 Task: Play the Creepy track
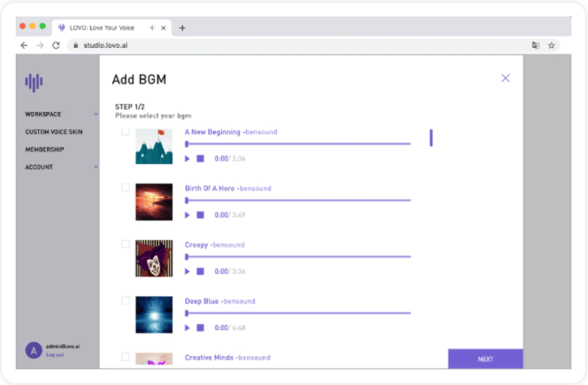tap(187, 271)
